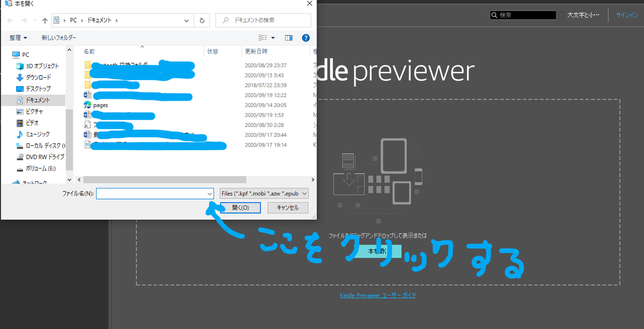Click the date text 2020/09/17 20:44
Screen dimensions: 644x329
click(x=266, y=135)
